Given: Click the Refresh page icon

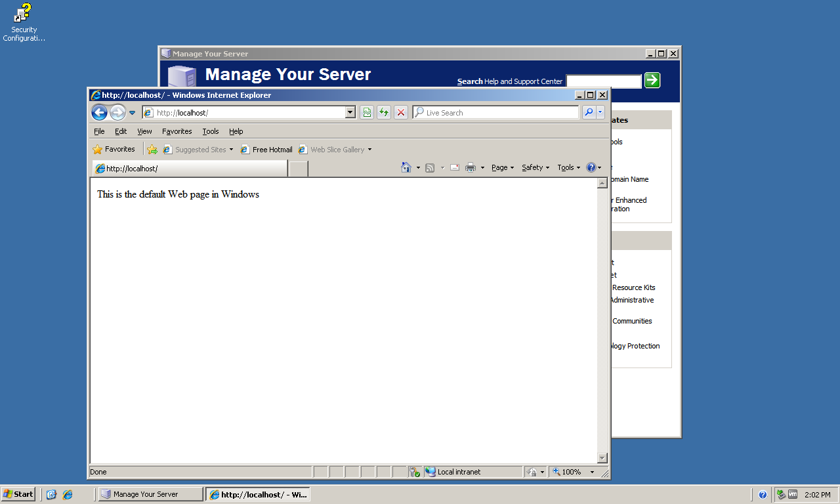Looking at the screenshot, I should click(x=383, y=112).
